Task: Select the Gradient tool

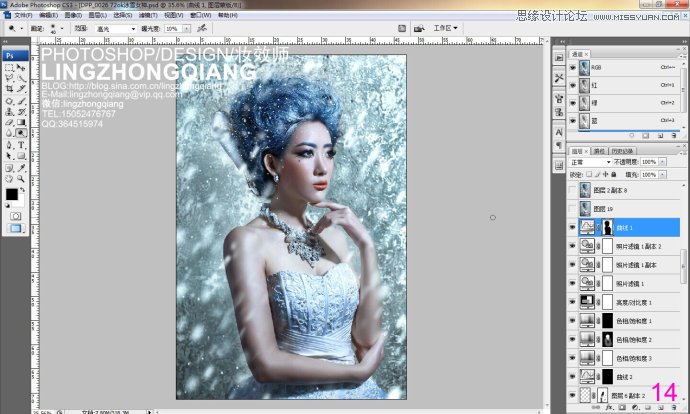Action: [21, 122]
